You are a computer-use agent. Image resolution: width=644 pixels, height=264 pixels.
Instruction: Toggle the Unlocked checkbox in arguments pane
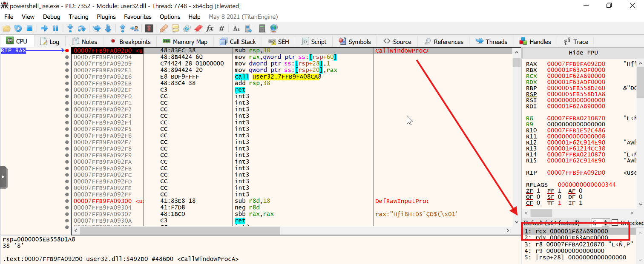pyautogui.click(x=615, y=223)
